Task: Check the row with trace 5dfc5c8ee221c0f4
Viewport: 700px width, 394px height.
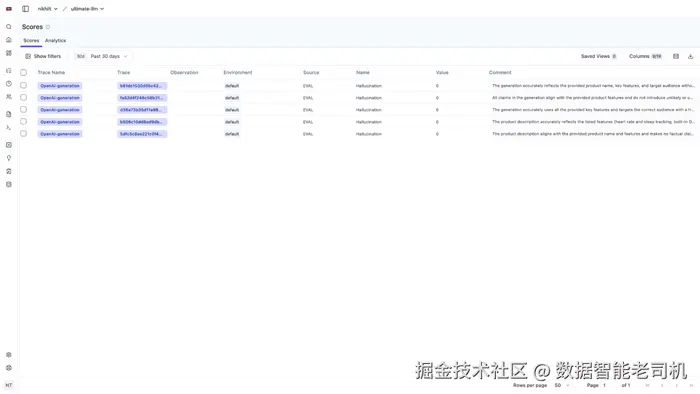Action: pyautogui.click(x=24, y=133)
